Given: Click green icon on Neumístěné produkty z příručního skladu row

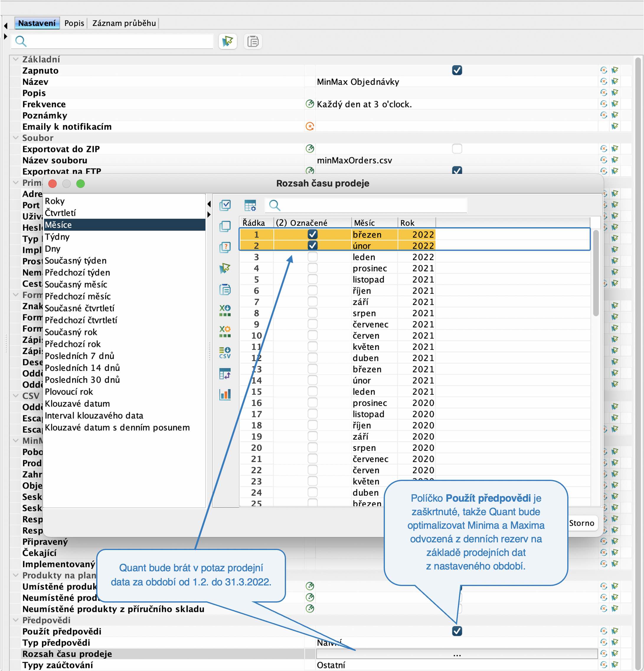Looking at the screenshot, I should [x=310, y=609].
